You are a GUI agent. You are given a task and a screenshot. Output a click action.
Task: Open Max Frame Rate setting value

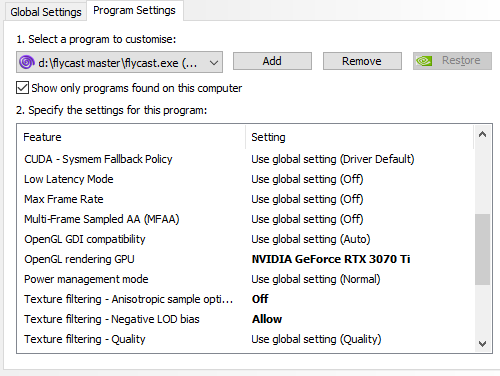307,199
